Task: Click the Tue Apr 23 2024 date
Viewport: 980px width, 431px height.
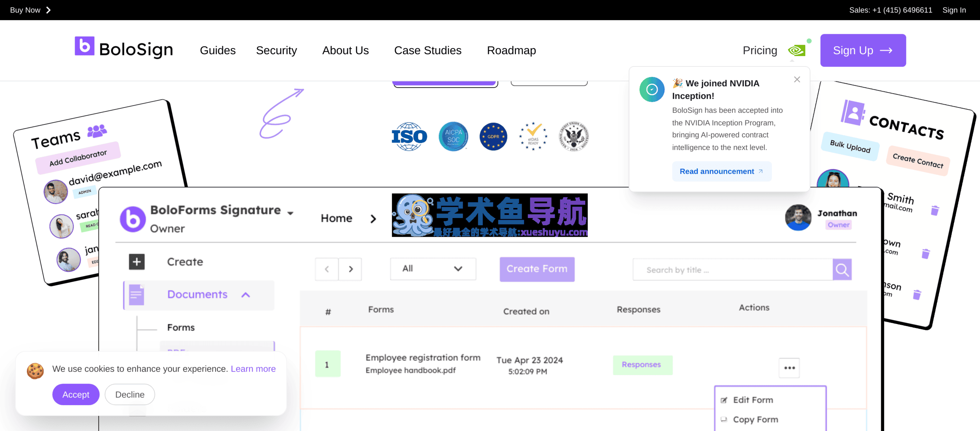Action: pyautogui.click(x=530, y=360)
